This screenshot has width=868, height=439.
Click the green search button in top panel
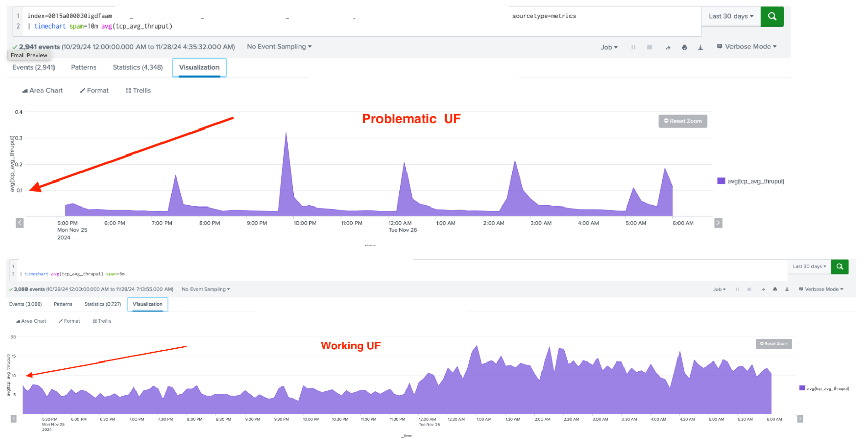coord(772,16)
